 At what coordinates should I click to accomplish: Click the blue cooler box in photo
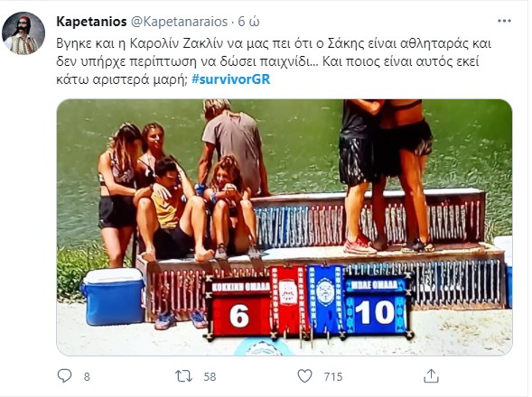[x=114, y=297]
